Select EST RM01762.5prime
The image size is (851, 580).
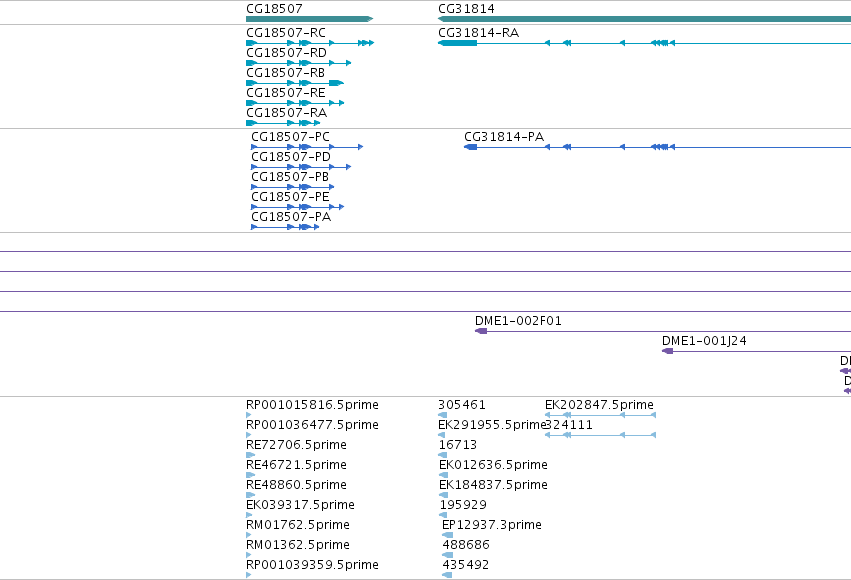click(298, 525)
